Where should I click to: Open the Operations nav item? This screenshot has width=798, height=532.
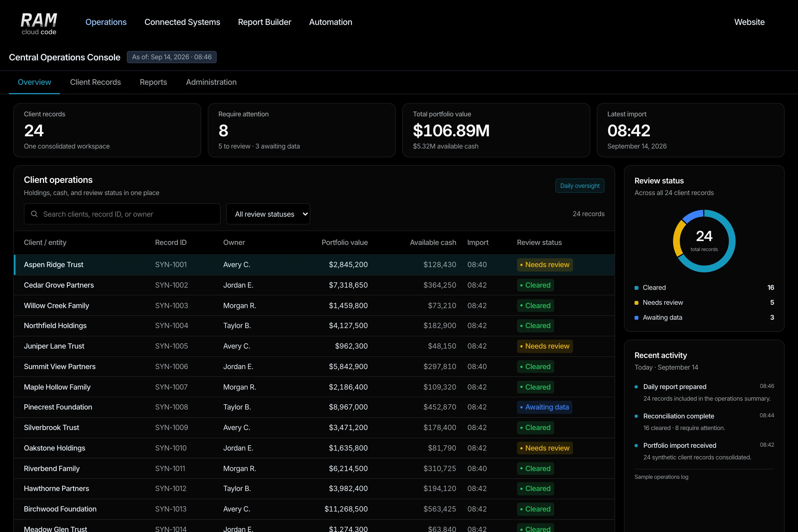click(x=106, y=22)
